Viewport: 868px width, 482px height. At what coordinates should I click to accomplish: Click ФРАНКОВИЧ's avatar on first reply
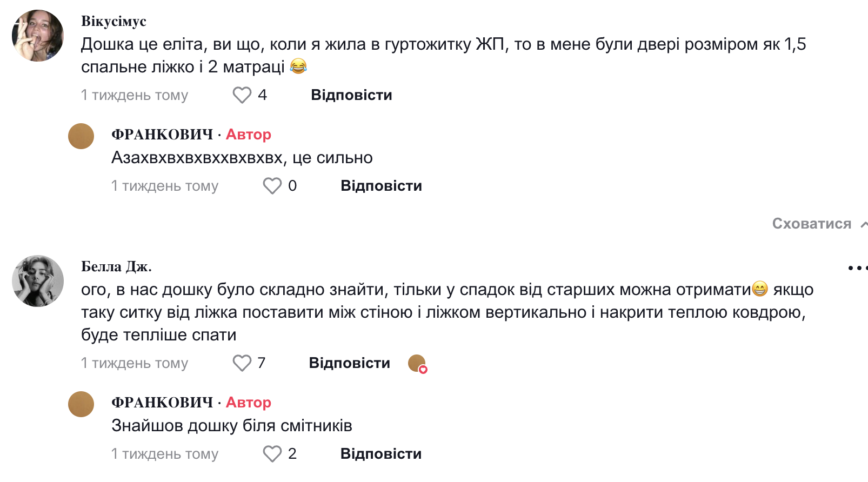coord(81,136)
